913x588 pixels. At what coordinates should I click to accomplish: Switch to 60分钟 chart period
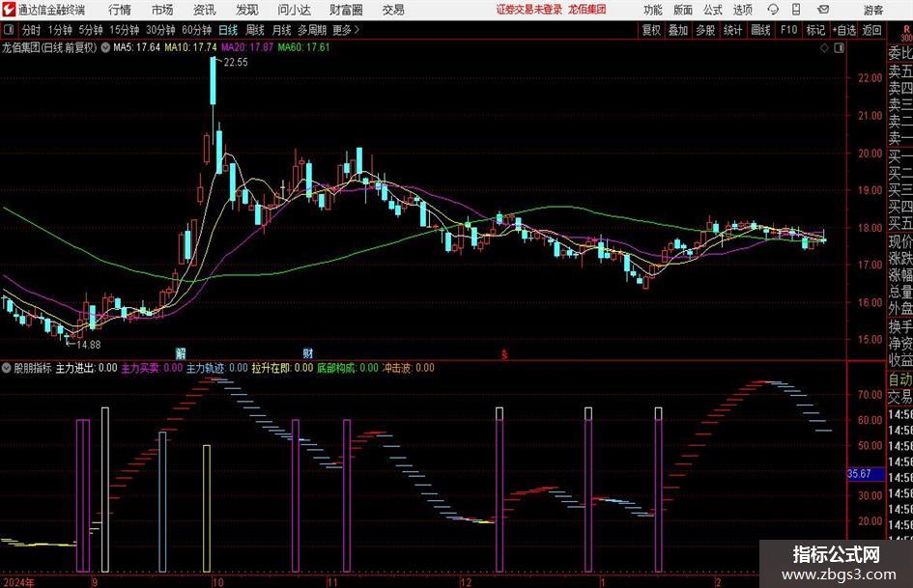point(197,30)
